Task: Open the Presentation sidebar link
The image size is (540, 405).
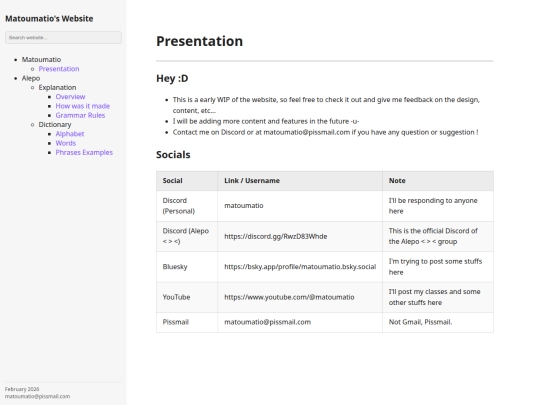Action: (x=59, y=69)
